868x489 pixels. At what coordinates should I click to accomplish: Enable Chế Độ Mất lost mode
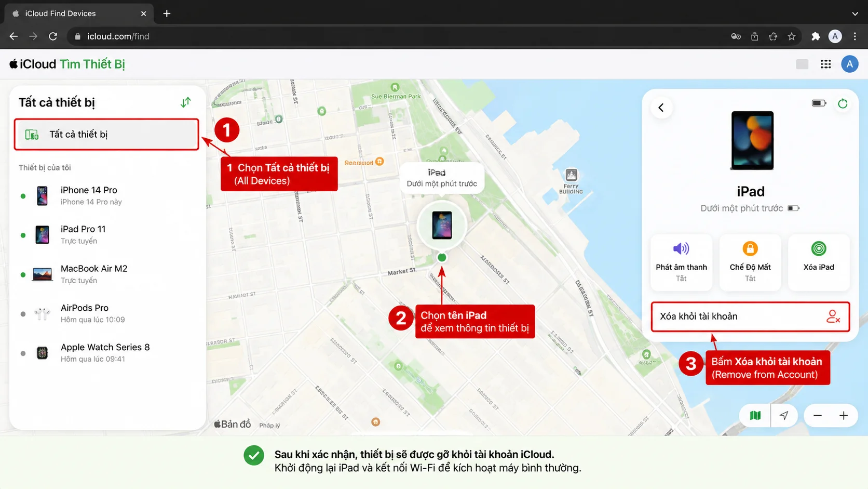[x=750, y=262]
